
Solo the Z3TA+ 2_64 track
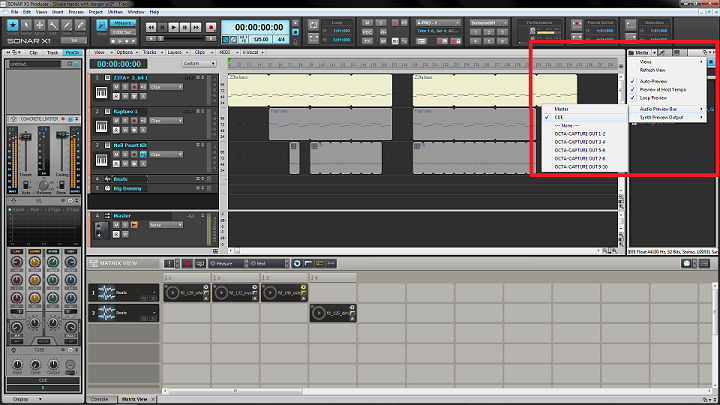pos(125,87)
